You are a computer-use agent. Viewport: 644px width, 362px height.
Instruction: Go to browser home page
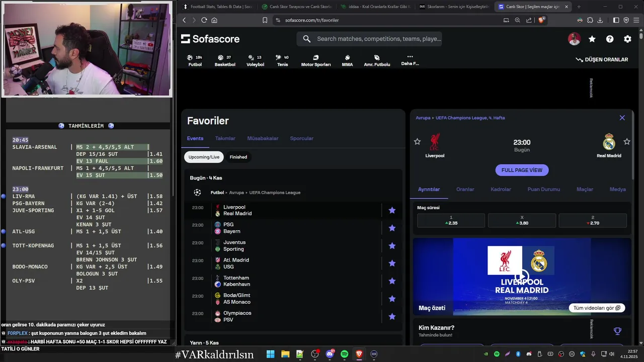214,20
